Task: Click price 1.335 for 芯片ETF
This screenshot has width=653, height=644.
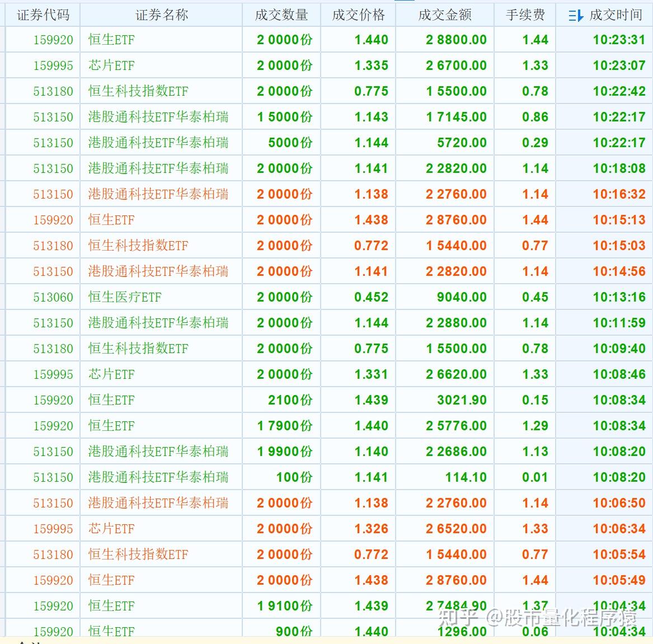Action: [371, 65]
